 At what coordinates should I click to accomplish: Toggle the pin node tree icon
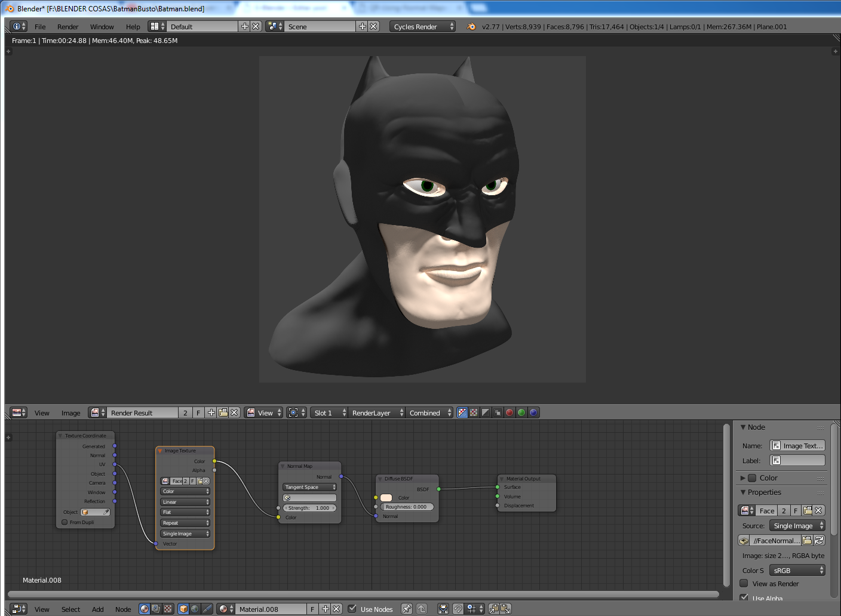pyautogui.click(x=407, y=609)
